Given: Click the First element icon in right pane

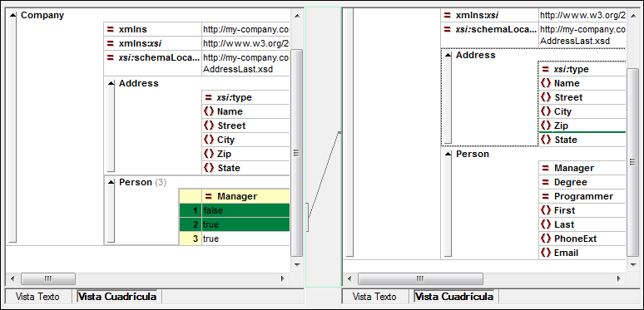Looking at the screenshot, I should (x=546, y=210).
